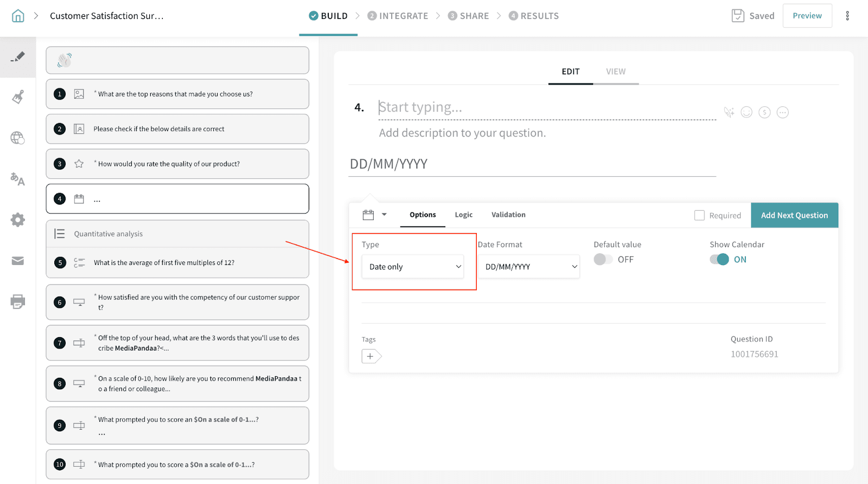Open the three-dot more options menu
The image size is (868, 484).
847,16
